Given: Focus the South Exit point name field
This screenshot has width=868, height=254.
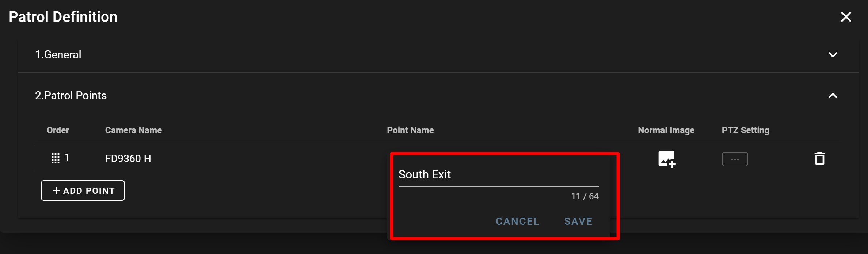Looking at the screenshot, I should coord(498,175).
